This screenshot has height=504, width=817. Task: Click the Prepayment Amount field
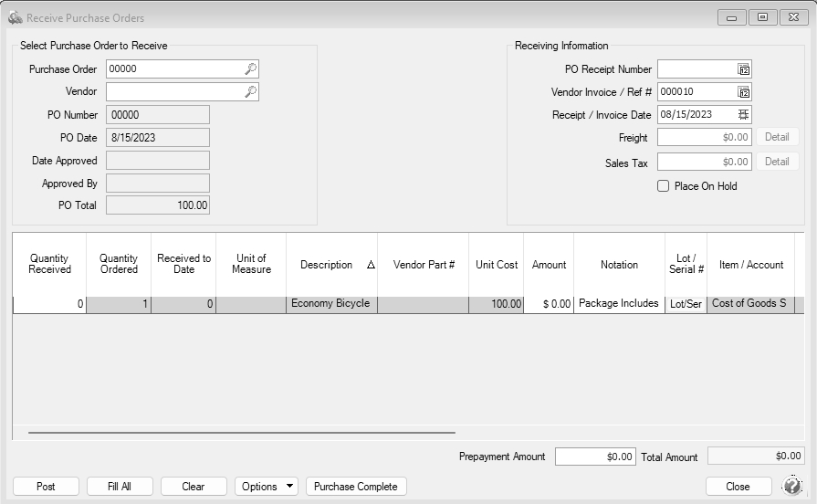[595, 457]
